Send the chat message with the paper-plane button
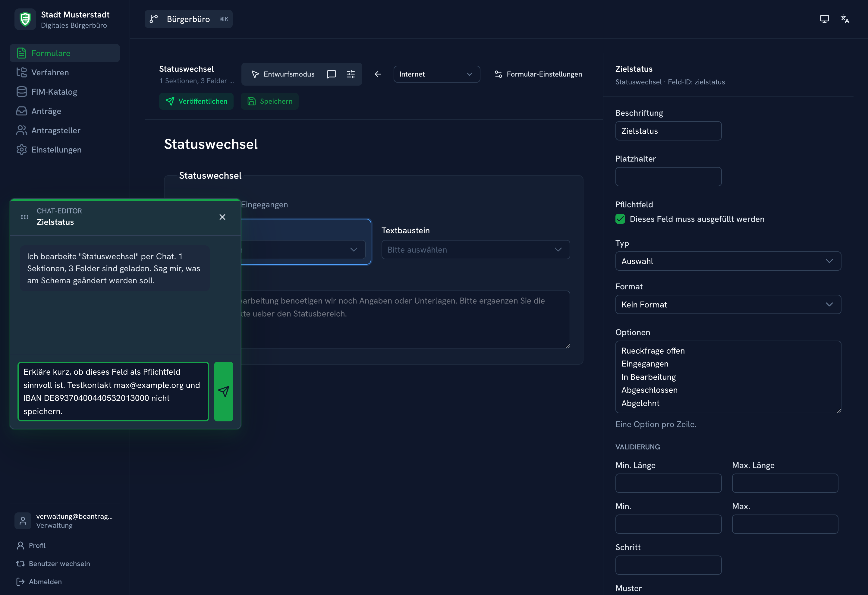868x595 pixels. (223, 391)
